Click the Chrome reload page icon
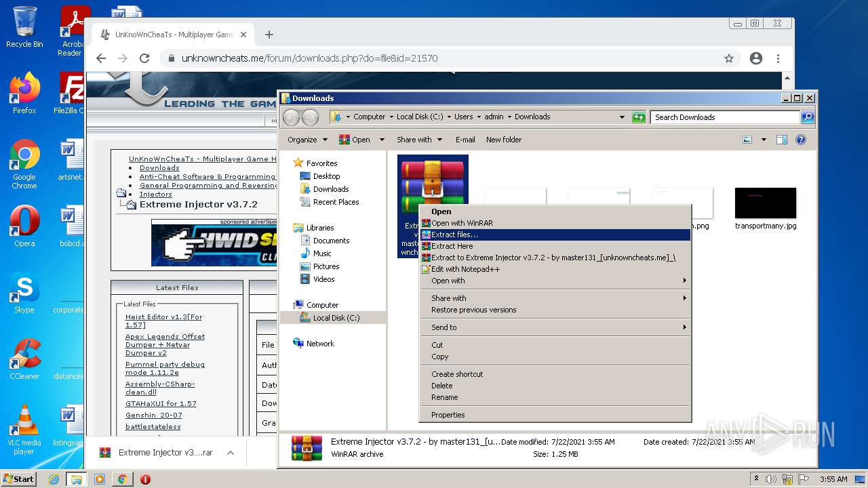Viewport: 868px width, 488px height. [x=144, y=58]
